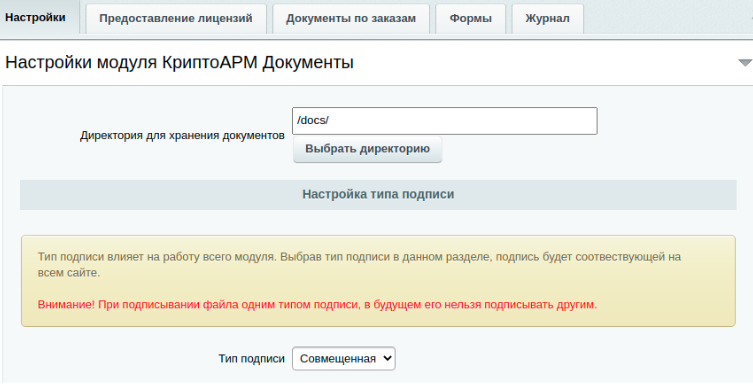Open the Журнал tab
The image size is (753, 385).
click(x=547, y=19)
